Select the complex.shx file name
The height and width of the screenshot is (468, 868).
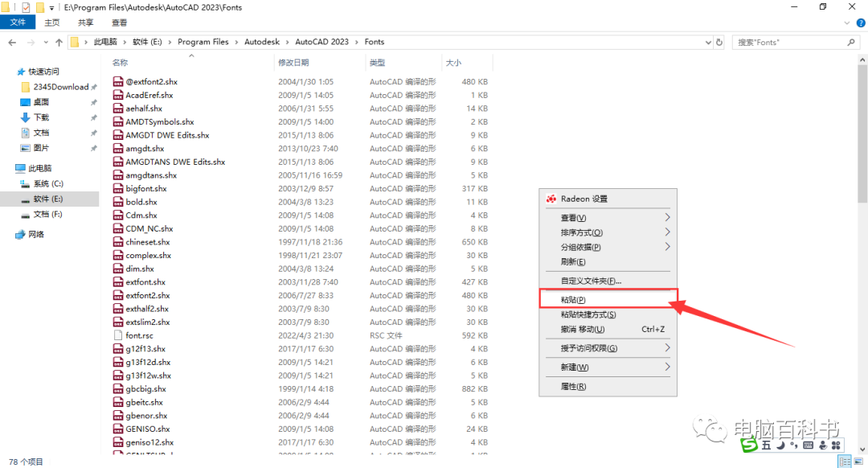149,256
